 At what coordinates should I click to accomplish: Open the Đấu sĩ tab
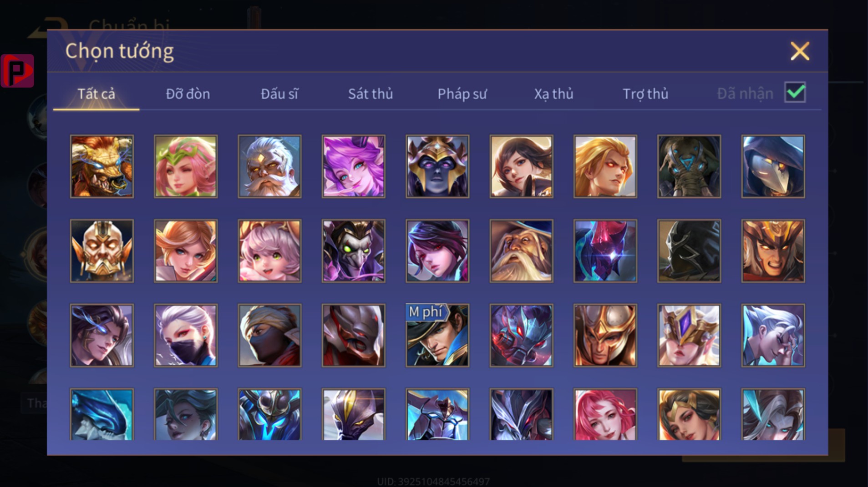coord(279,94)
